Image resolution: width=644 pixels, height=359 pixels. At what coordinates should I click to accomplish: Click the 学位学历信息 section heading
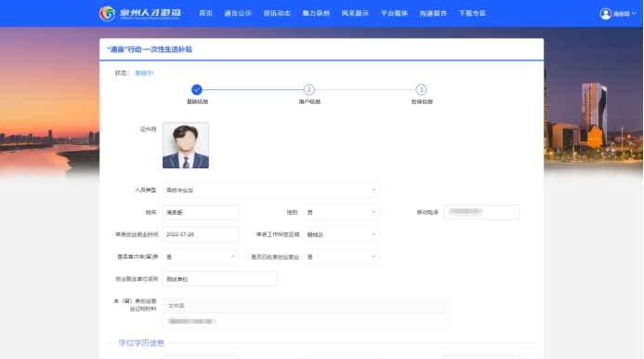[x=141, y=342]
